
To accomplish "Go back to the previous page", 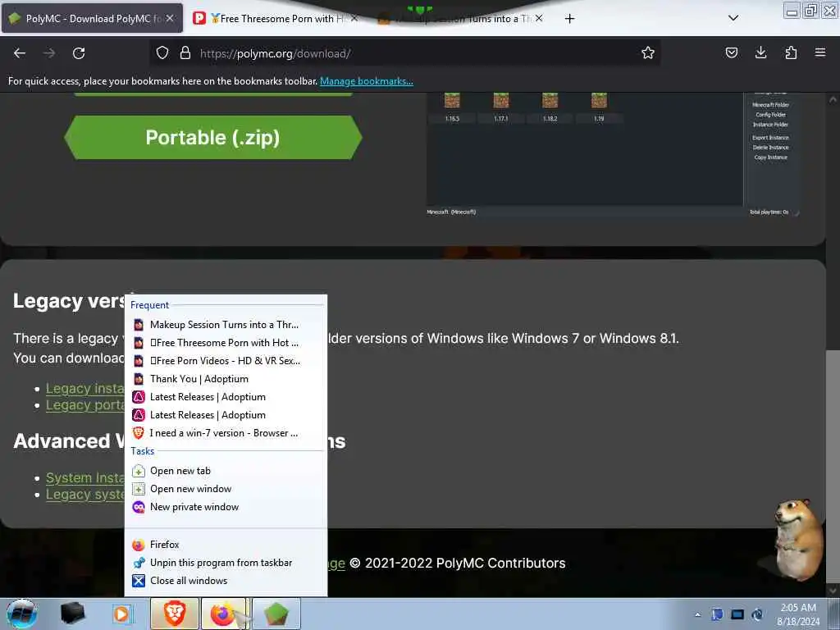I will coord(20,53).
